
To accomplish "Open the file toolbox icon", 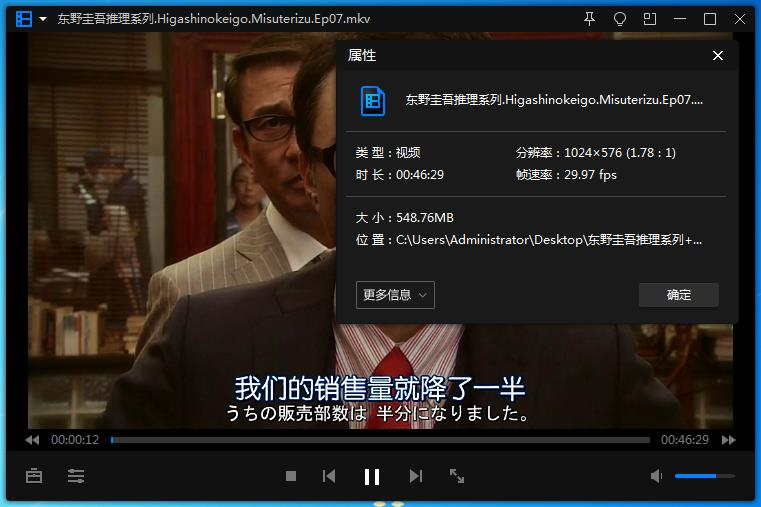I will (x=34, y=476).
